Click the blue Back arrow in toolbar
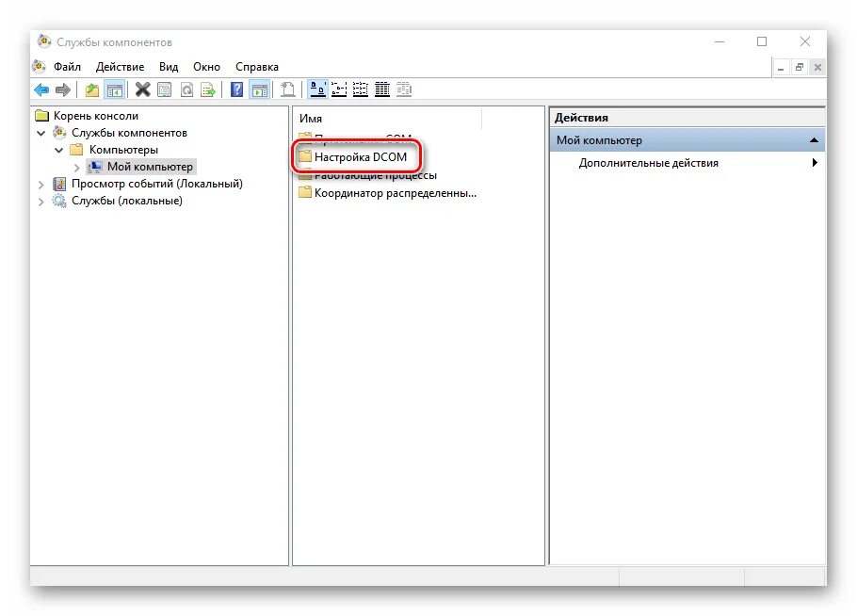This screenshot has height=616, width=857. tap(41, 89)
